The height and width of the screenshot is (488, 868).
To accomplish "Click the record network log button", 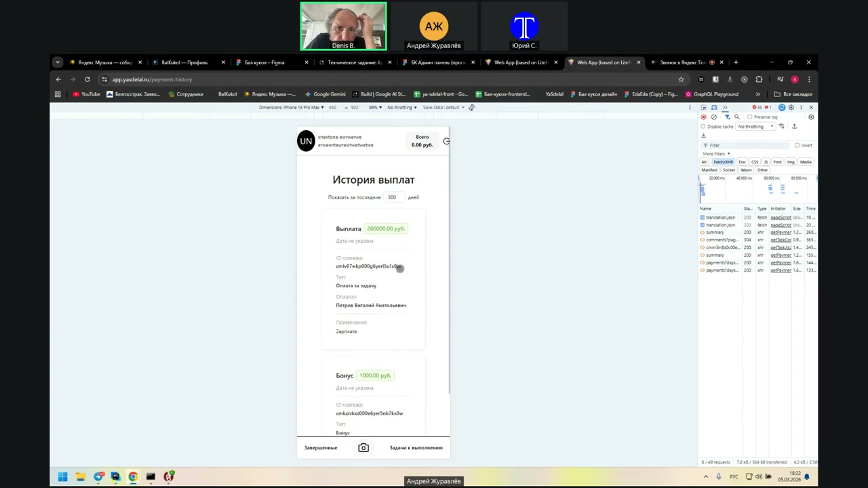I will [703, 117].
